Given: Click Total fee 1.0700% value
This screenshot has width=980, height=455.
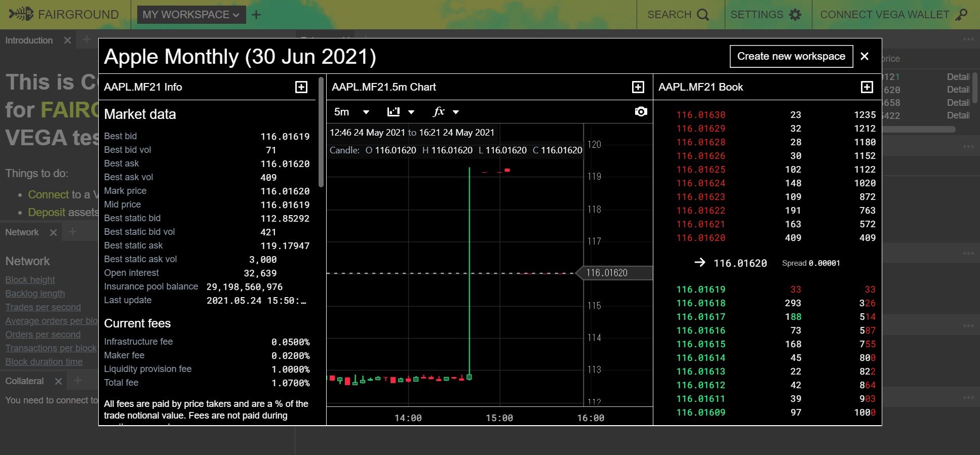Looking at the screenshot, I should pyautogui.click(x=291, y=383).
